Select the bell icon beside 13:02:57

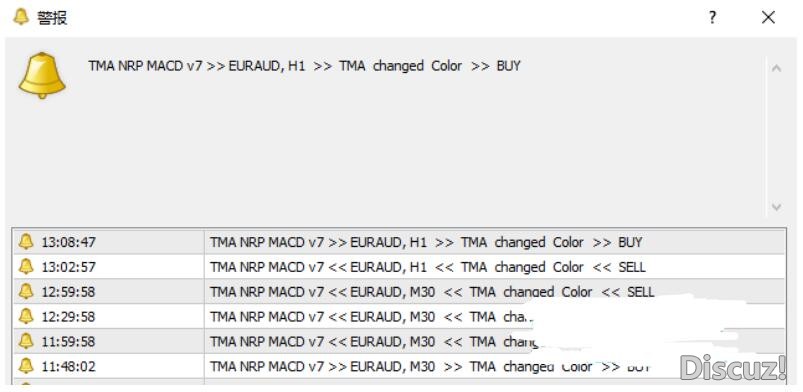[x=26, y=266]
